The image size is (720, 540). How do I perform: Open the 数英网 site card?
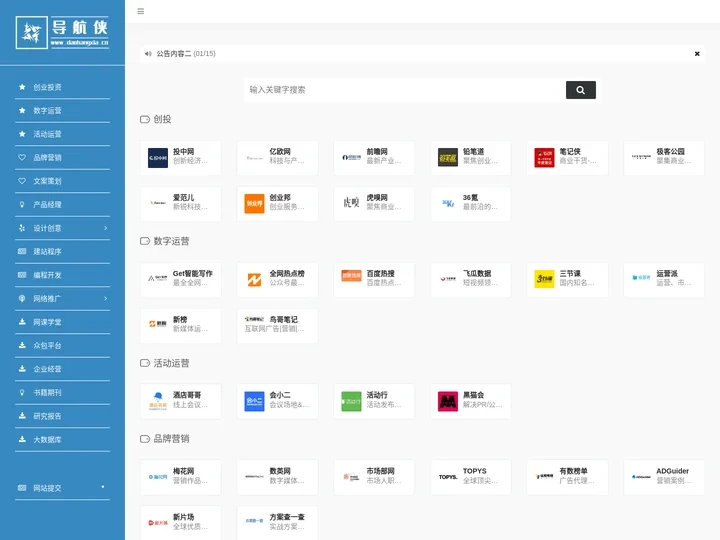(277, 478)
